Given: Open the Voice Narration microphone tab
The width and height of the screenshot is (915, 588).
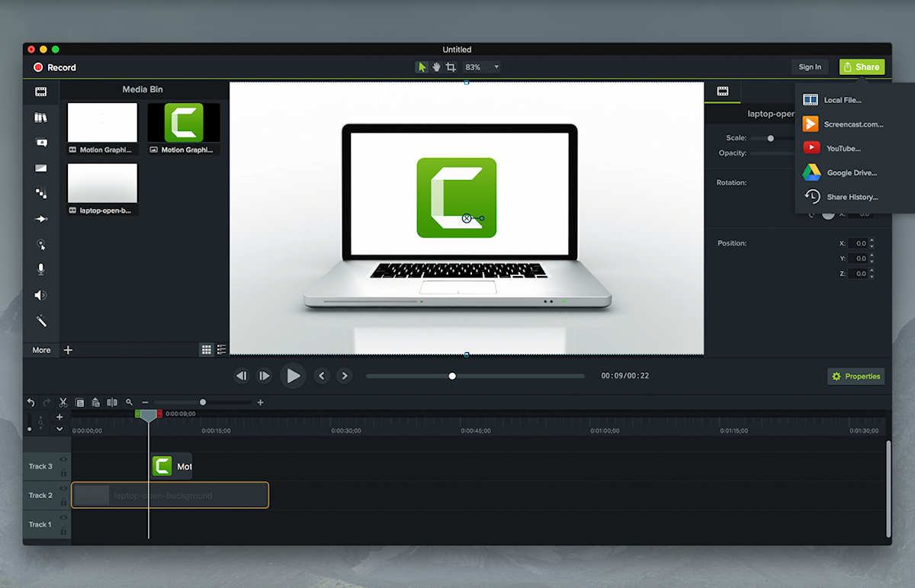Looking at the screenshot, I should tap(41, 269).
